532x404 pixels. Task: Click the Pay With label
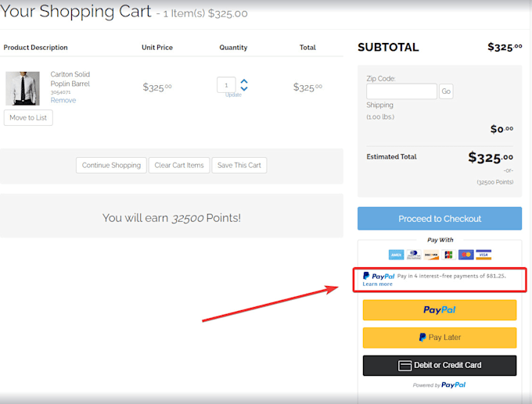point(440,240)
